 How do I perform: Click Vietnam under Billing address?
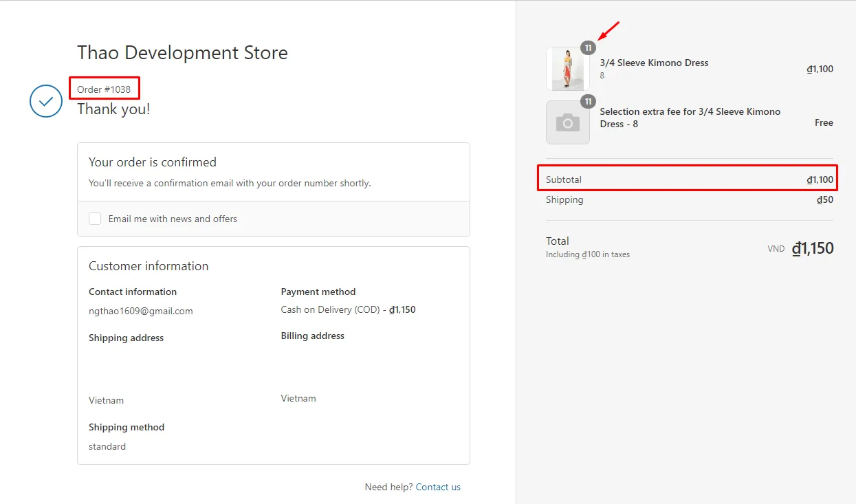tap(298, 398)
